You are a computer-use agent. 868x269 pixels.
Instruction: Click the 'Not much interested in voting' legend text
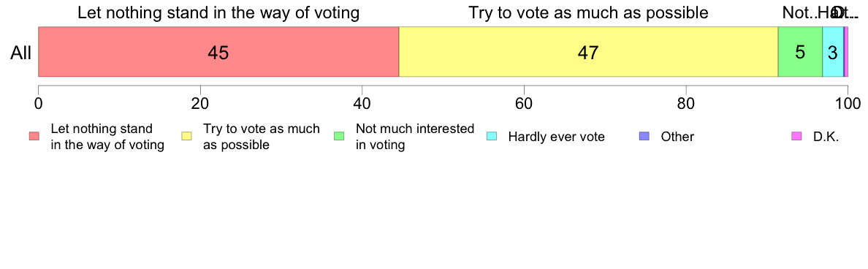(x=415, y=137)
